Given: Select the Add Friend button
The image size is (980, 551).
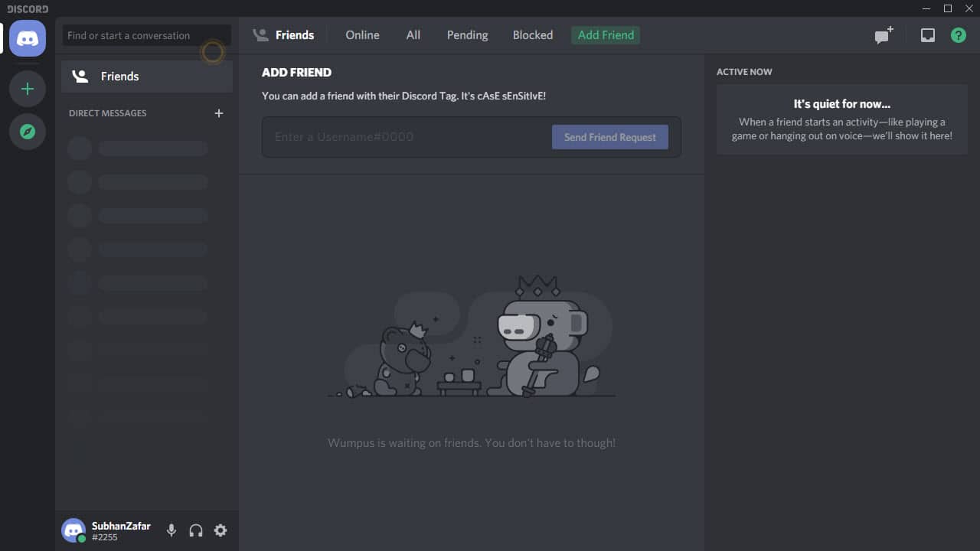Looking at the screenshot, I should (606, 34).
